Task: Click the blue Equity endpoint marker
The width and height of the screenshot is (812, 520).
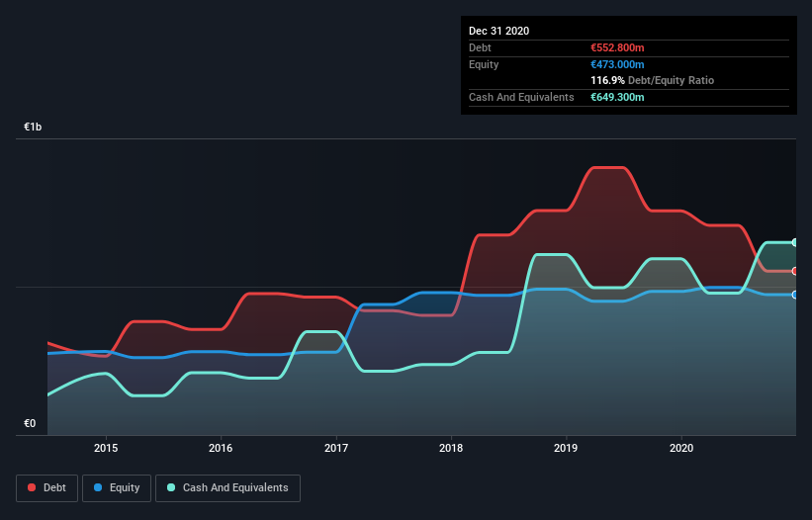Action: pos(795,295)
